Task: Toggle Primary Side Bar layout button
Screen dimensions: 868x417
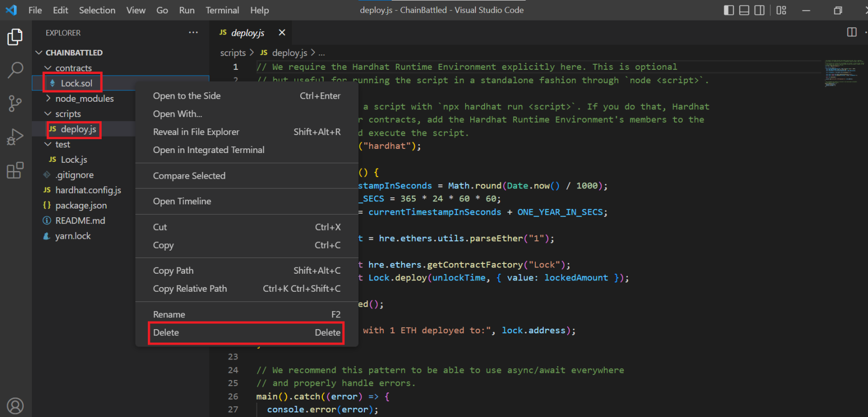Action: coord(728,10)
